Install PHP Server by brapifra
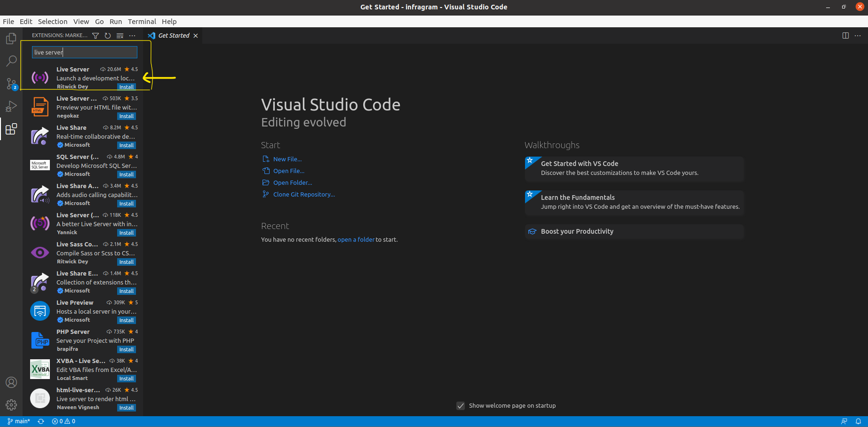This screenshot has width=868, height=427. (127, 349)
